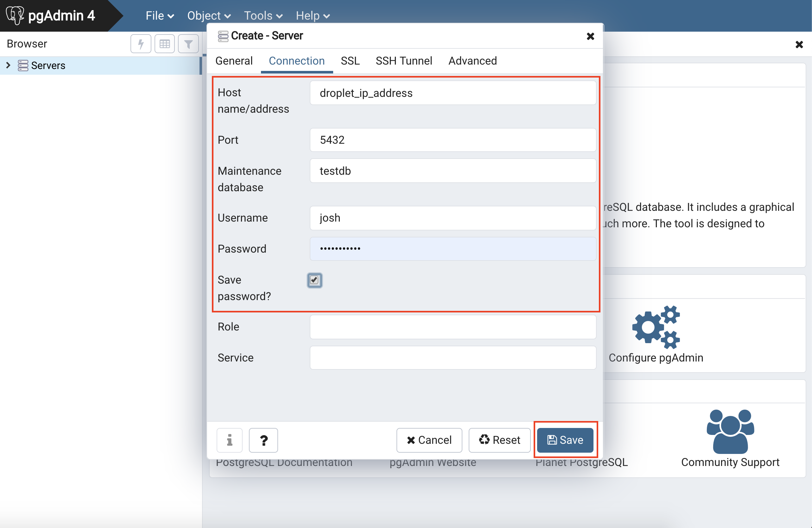This screenshot has height=528, width=812.
Task: Expand the Servers tree node
Action: point(9,65)
